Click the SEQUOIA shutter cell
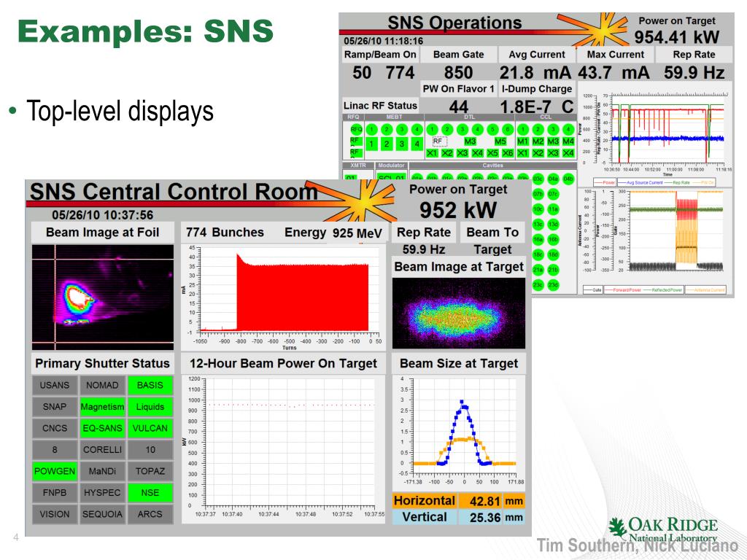747x560 pixels. (x=102, y=514)
